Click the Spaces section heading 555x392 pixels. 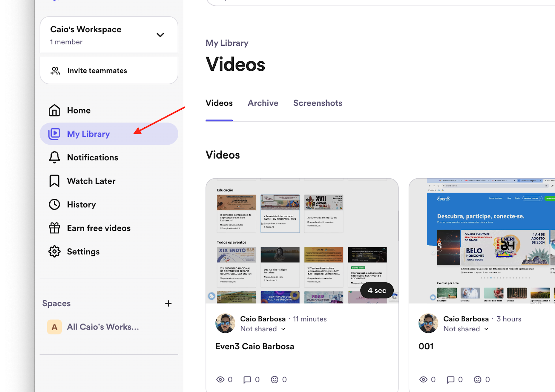point(56,304)
